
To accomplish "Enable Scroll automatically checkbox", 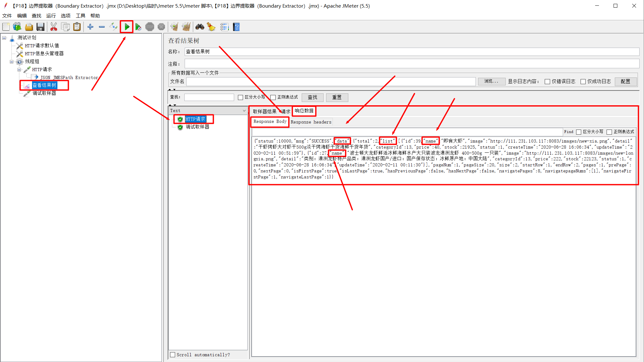I will click(173, 355).
